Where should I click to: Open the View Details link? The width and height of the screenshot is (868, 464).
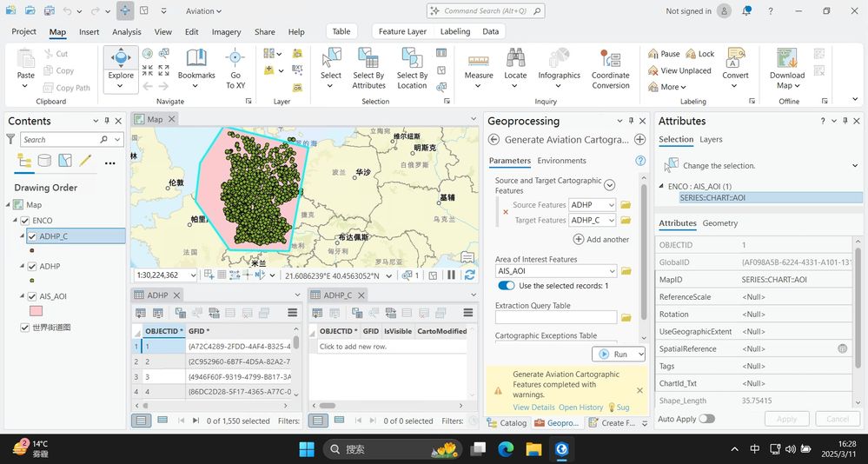tap(533, 407)
